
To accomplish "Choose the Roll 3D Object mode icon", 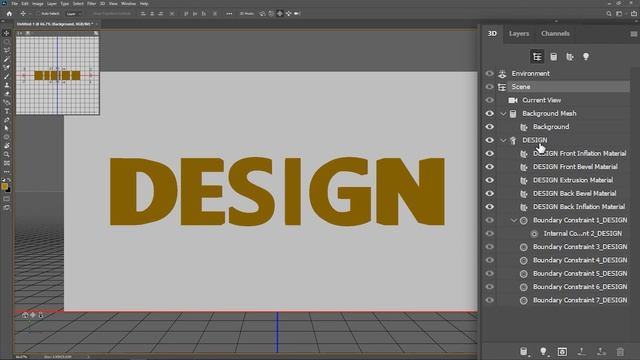I will [271, 13].
